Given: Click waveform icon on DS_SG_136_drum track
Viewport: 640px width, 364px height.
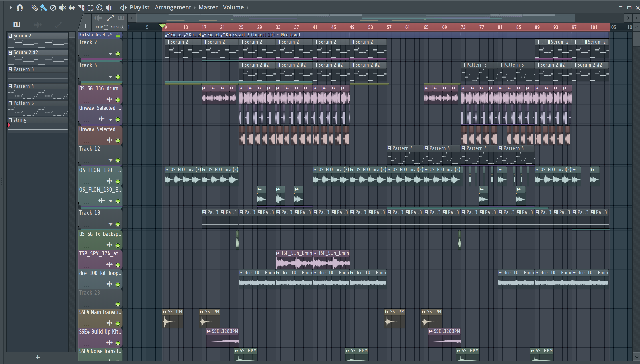Looking at the screenshot, I should [x=109, y=99].
